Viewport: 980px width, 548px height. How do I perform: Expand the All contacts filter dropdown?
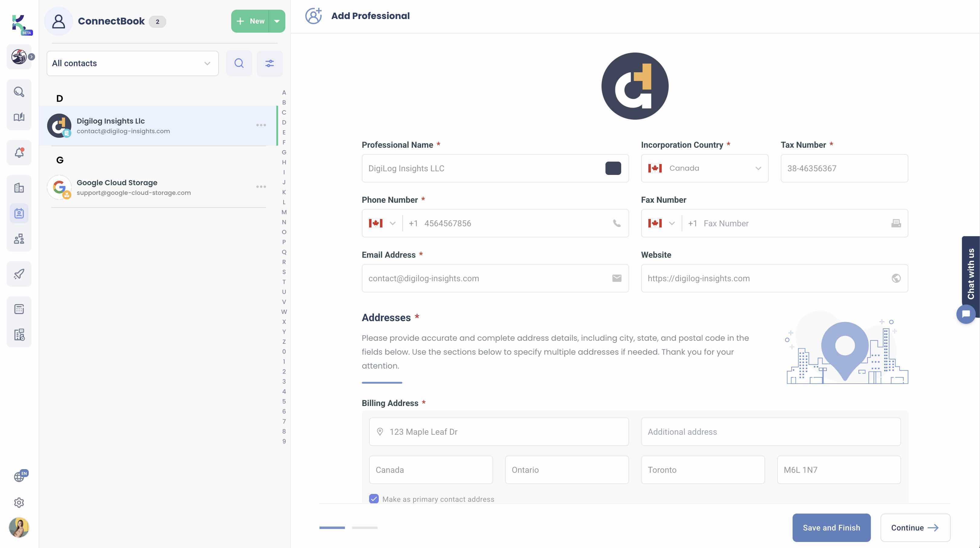207,63
